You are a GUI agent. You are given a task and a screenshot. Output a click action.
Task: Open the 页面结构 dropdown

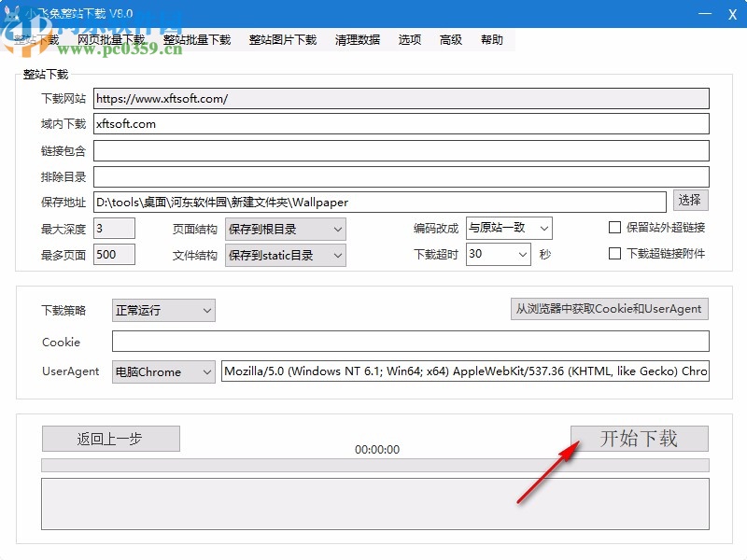286,228
